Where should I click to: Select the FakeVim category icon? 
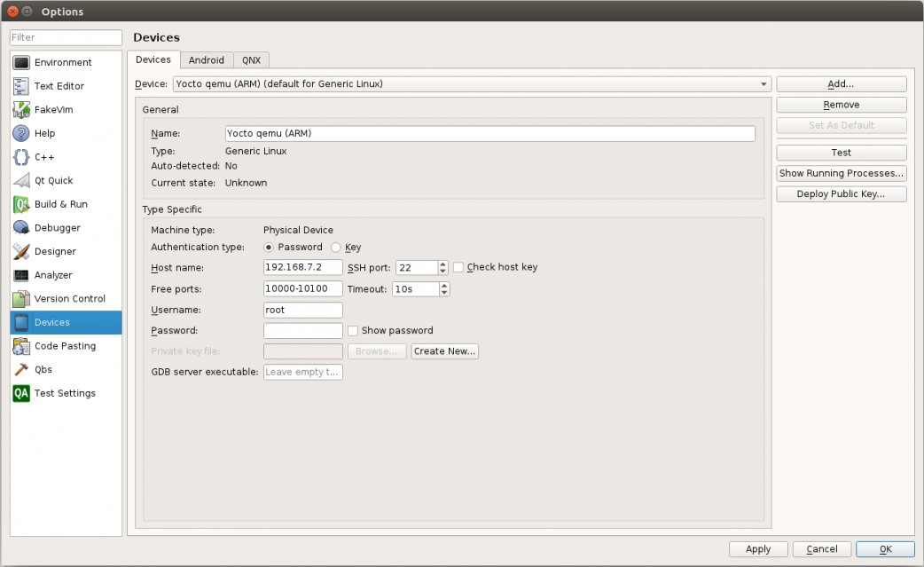pyautogui.click(x=21, y=110)
